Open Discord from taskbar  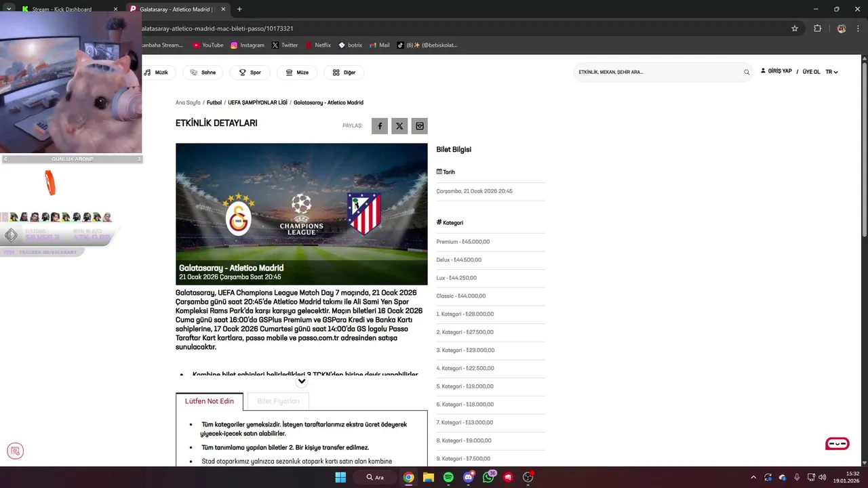tap(469, 477)
